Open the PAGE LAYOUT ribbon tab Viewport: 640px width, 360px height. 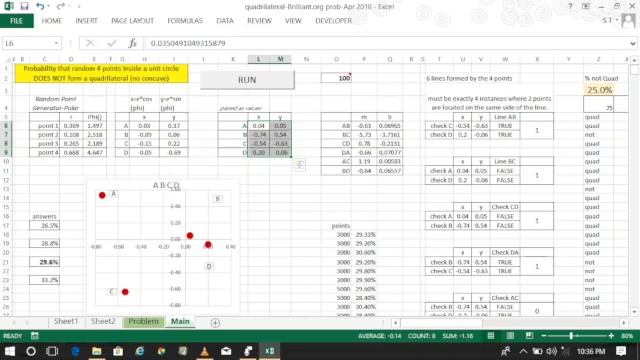click(x=132, y=21)
